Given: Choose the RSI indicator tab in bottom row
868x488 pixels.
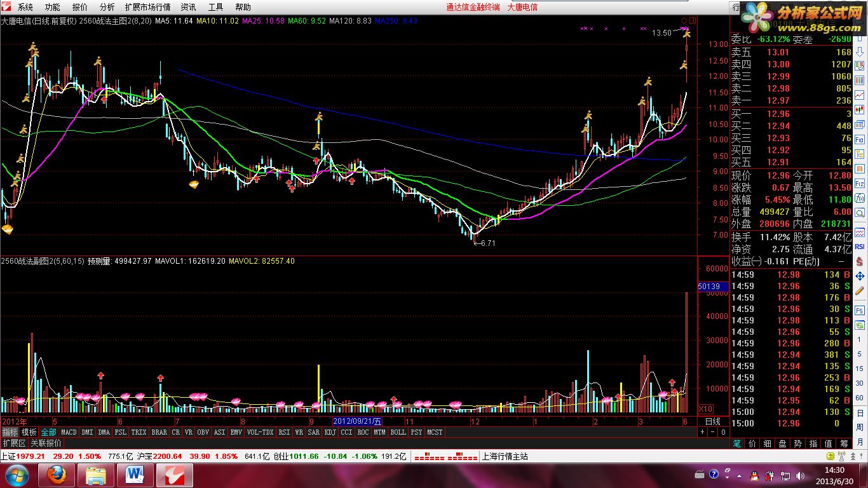Looking at the screenshot, I should [284, 432].
